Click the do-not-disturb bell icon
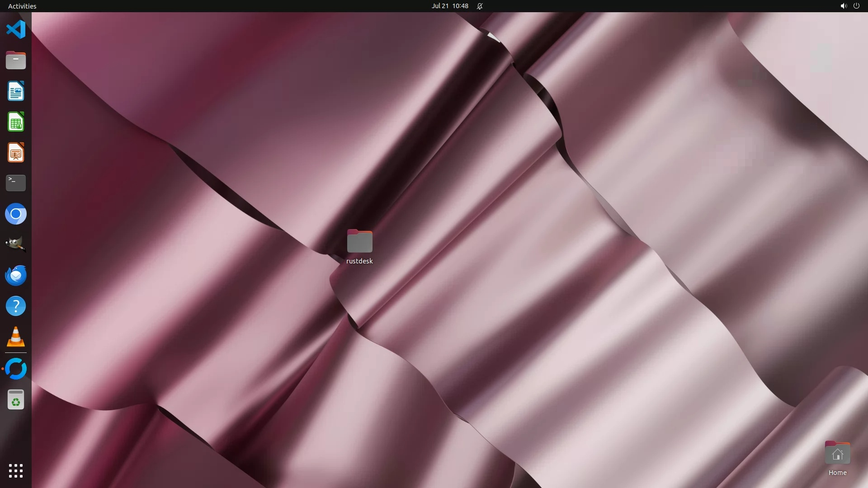Image resolution: width=868 pixels, height=488 pixels. (x=480, y=6)
